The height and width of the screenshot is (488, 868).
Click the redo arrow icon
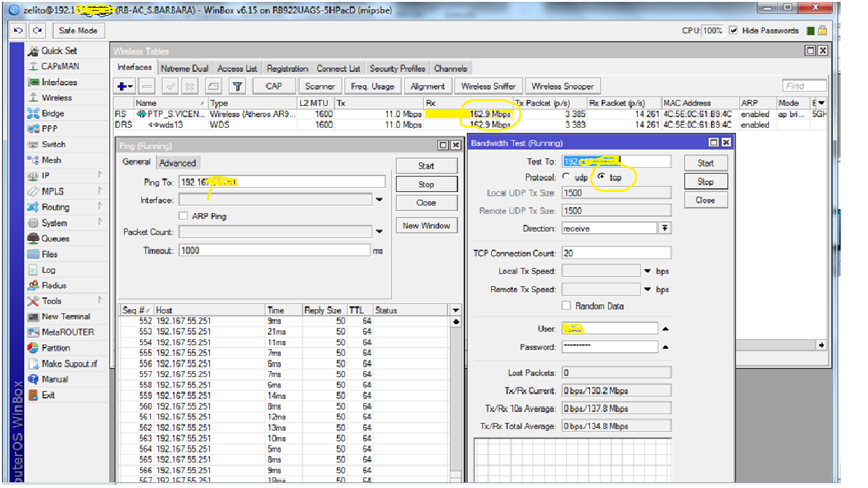point(38,30)
